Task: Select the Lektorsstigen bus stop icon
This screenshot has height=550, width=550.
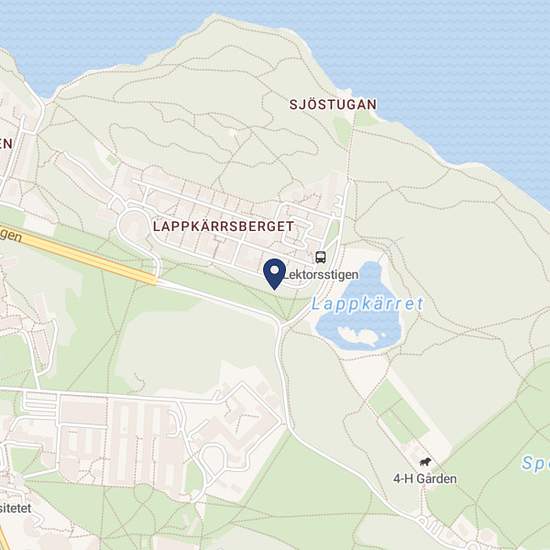Action: [320, 257]
